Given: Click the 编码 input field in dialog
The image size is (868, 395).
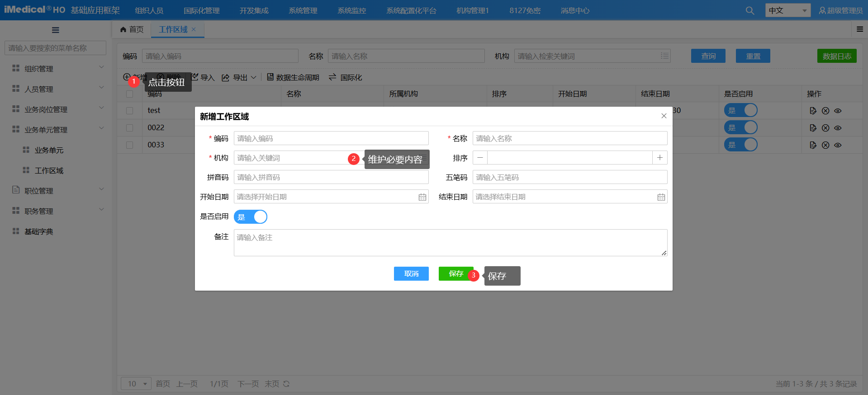Looking at the screenshot, I should 331,138.
